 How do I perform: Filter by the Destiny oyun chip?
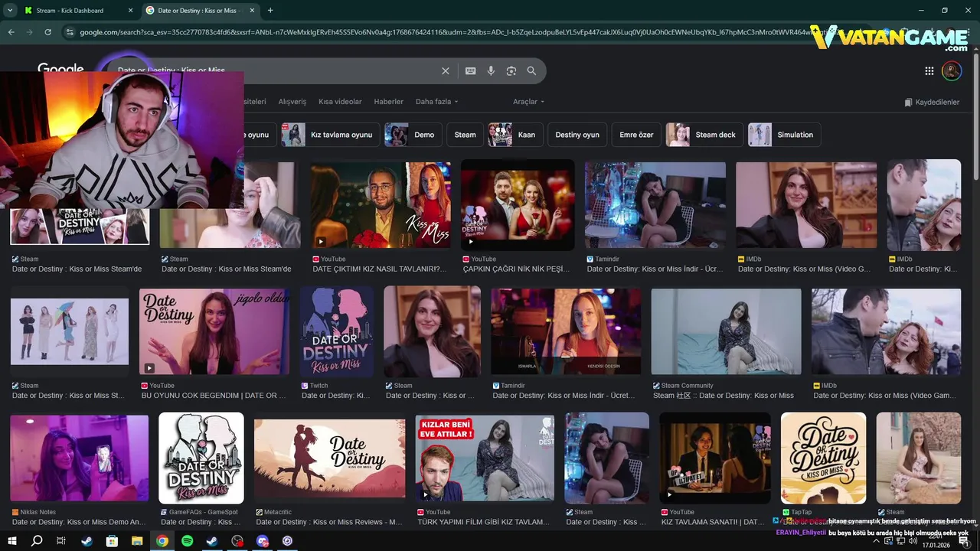click(577, 135)
